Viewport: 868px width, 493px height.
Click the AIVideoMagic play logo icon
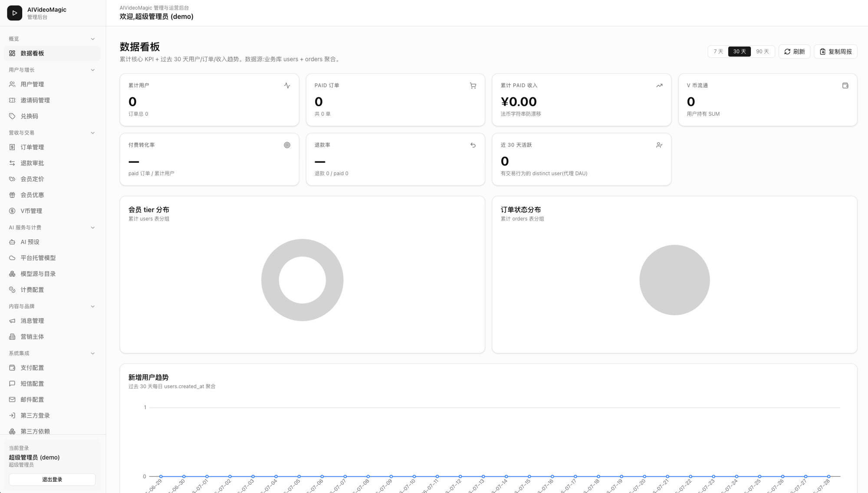(x=14, y=13)
